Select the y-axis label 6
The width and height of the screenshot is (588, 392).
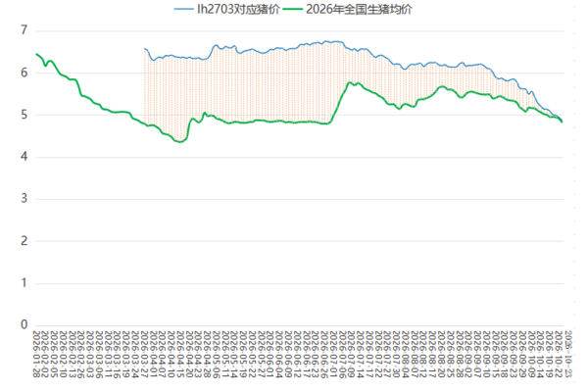coord(24,73)
